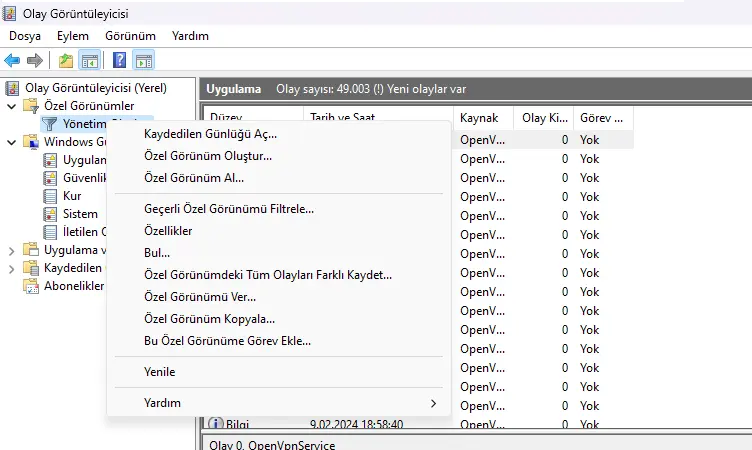Click the first OpenV... highlighted event row
This screenshot has width=752, height=450.
pyautogui.click(x=542, y=140)
